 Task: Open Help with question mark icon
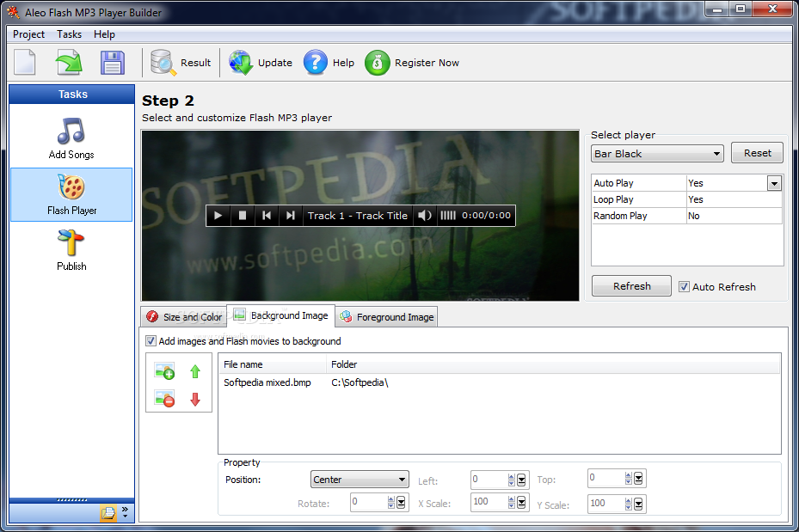(316, 63)
